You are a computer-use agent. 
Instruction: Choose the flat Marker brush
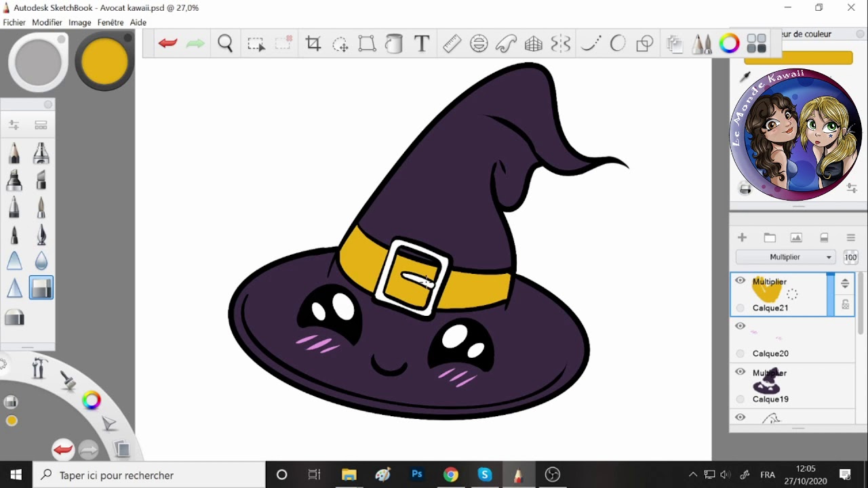click(x=14, y=180)
